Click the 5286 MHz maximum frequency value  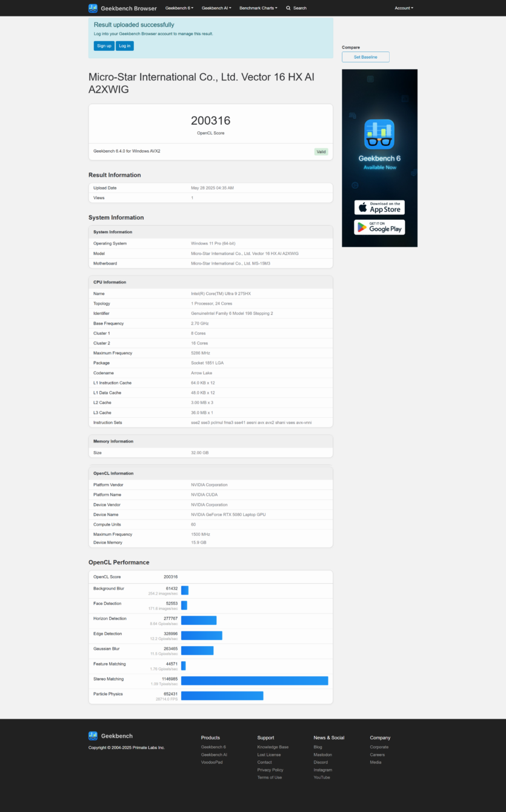[202, 353]
